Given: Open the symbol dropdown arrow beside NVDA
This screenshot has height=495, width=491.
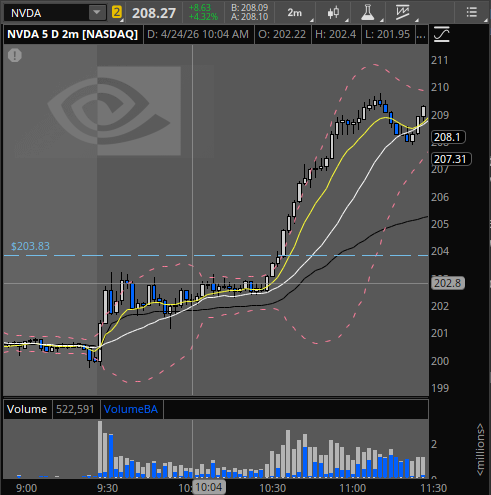Looking at the screenshot, I should pyautogui.click(x=97, y=13).
